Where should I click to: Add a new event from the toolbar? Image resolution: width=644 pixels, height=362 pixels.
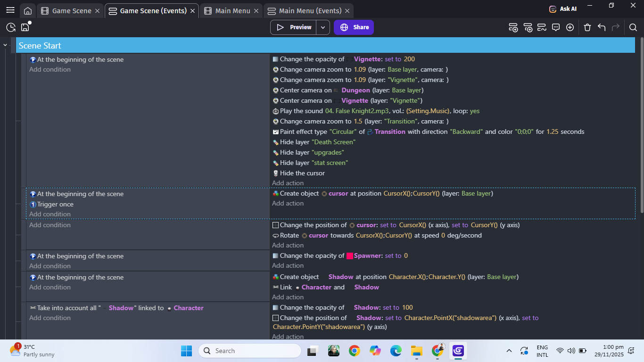coord(513,27)
